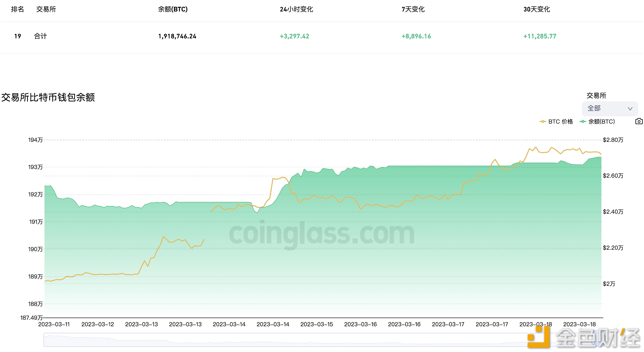Click the 194万 left axis label

click(x=35, y=140)
